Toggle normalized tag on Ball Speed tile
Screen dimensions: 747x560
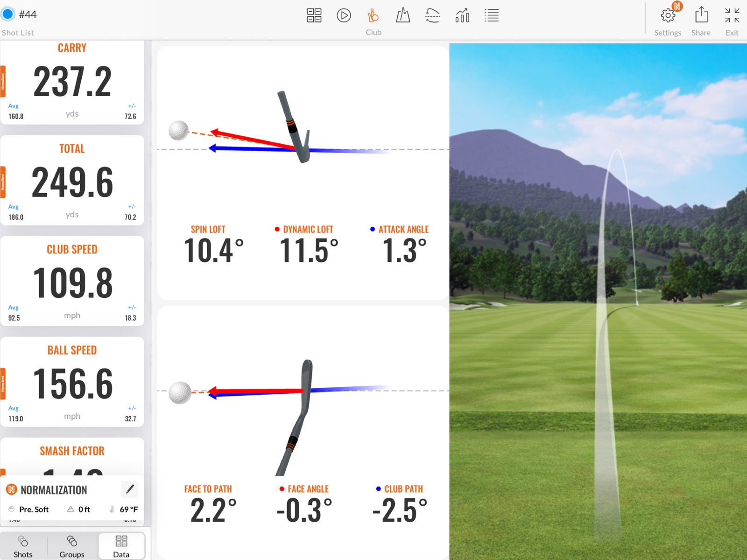(3, 384)
